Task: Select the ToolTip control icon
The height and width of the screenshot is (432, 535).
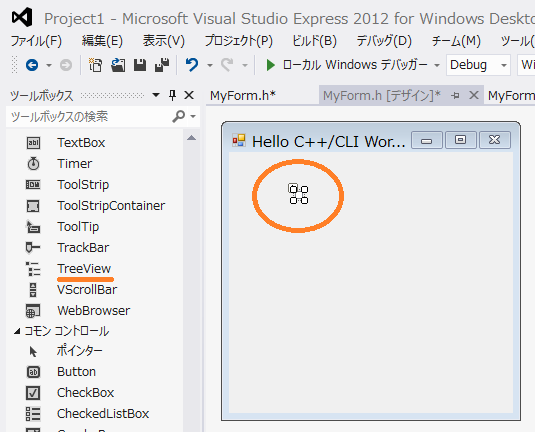Action: [33, 227]
